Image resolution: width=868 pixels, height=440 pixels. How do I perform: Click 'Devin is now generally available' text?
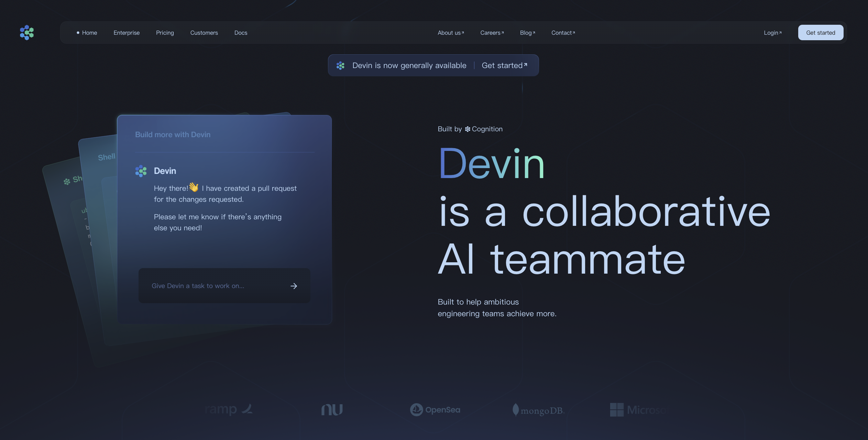click(409, 65)
